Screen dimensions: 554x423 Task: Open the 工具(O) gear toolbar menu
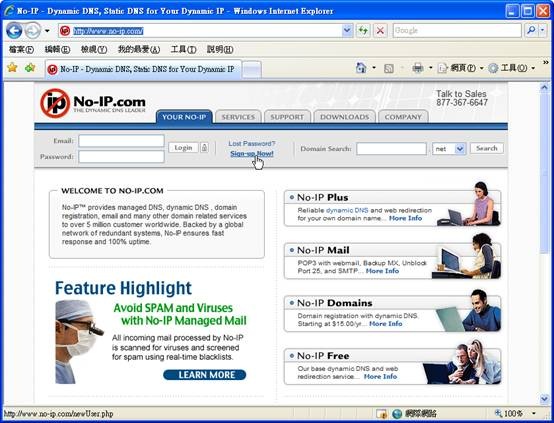pos(511,68)
